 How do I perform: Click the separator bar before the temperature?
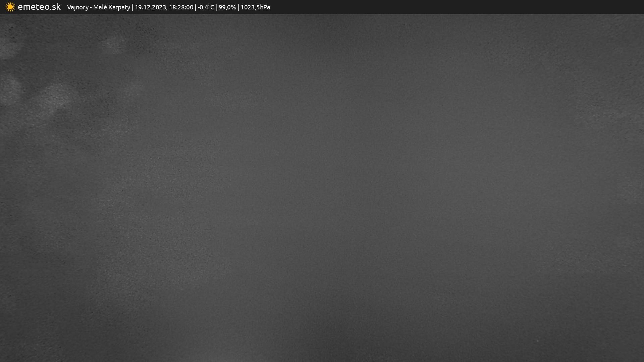click(x=195, y=7)
